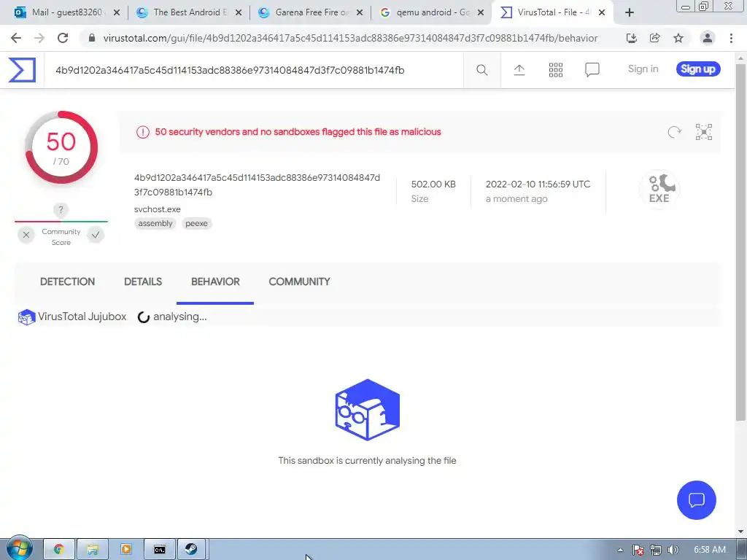Reload the page with refresh icon

(63, 38)
